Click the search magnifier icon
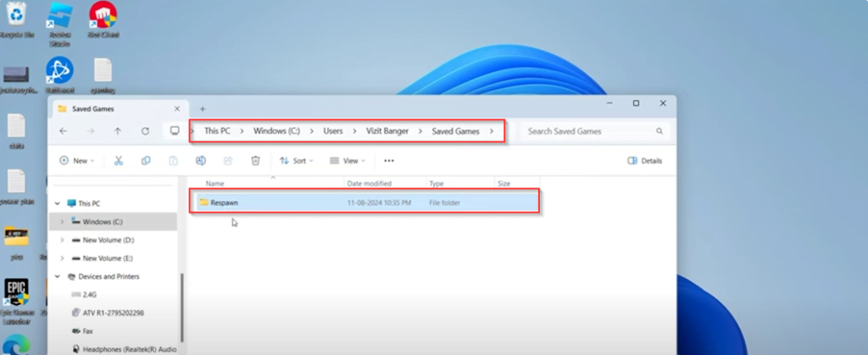The height and width of the screenshot is (355, 868). (x=659, y=131)
